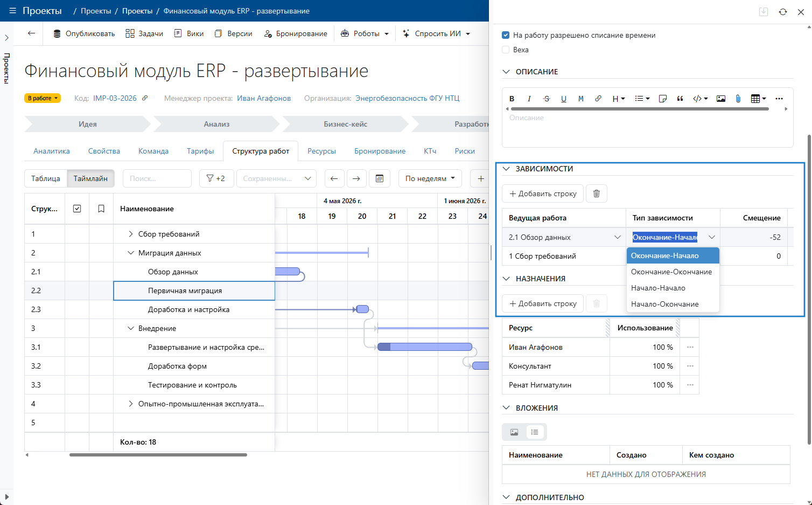Open the hamburger navigation menu
Screen dimensions: 812x505
tap(12, 11)
